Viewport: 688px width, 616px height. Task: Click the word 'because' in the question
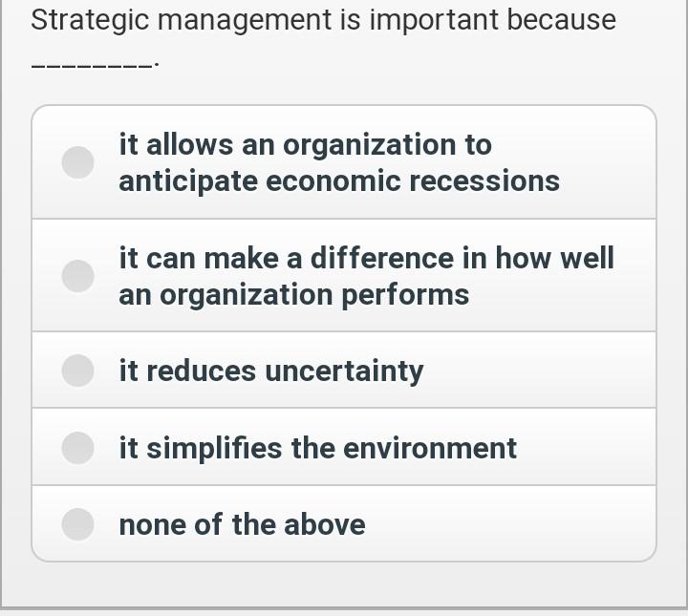562,20
